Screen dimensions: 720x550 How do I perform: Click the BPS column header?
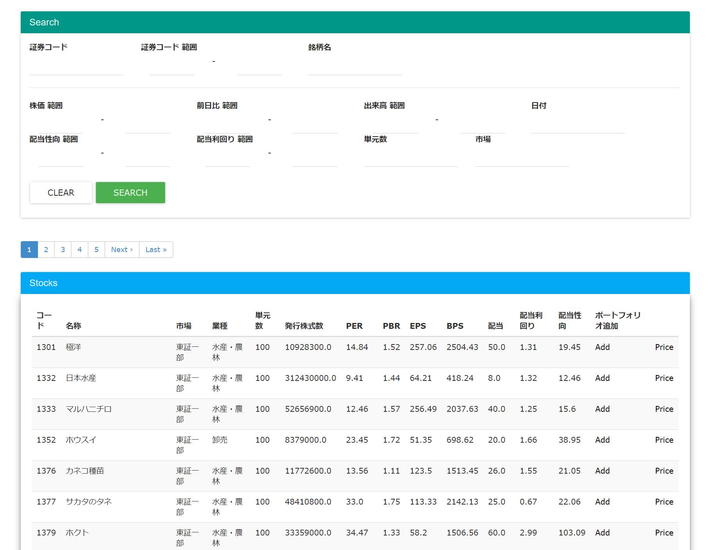click(x=455, y=326)
